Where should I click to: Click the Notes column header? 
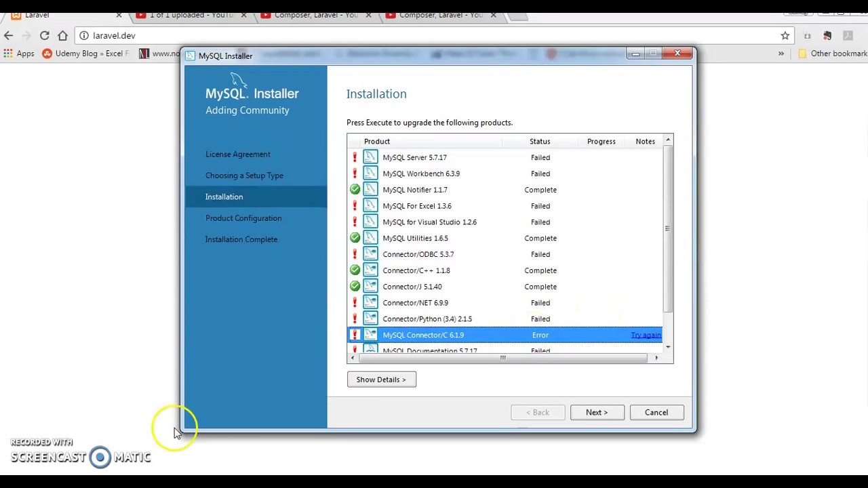(x=646, y=142)
